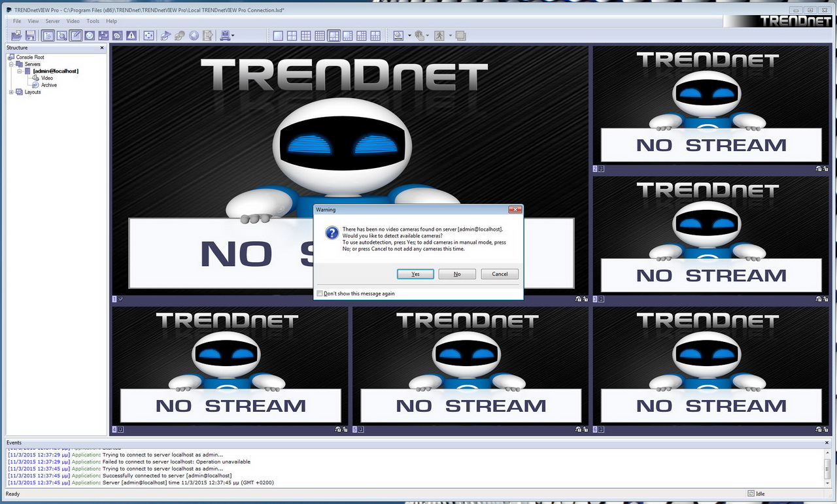
Task: Click the highlighted one-large-five-small layout icon
Action: 333,35
